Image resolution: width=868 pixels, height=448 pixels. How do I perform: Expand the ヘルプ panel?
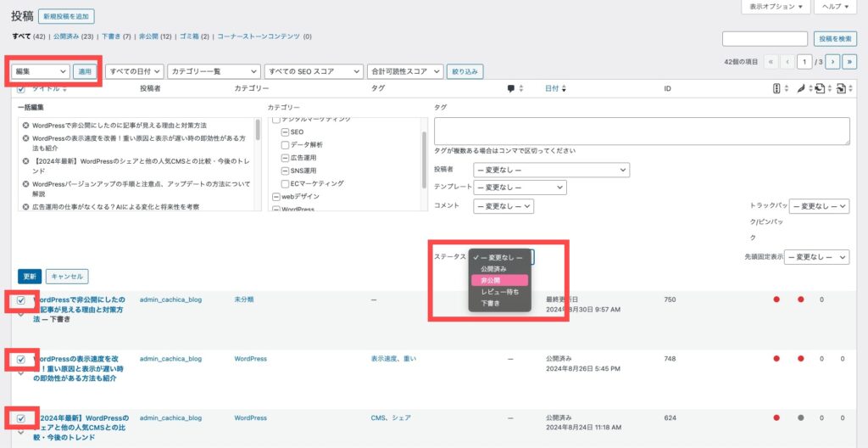coord(835,7)
